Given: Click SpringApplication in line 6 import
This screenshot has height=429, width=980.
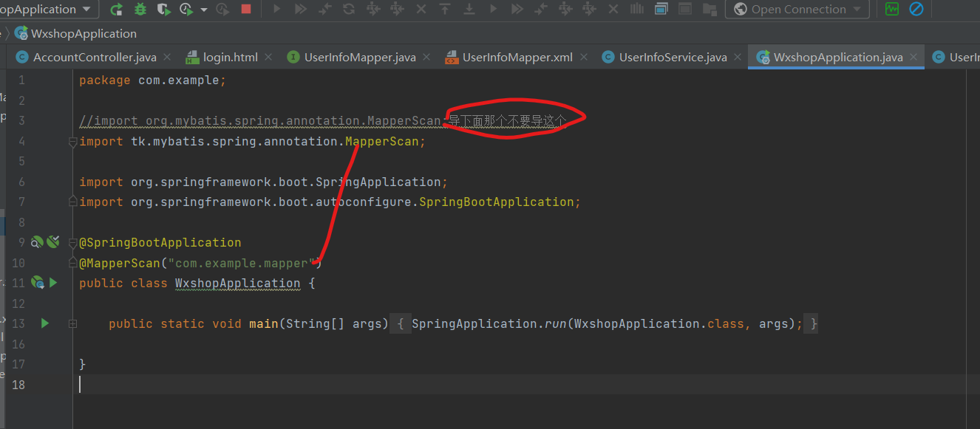Looking at the screenshot, I should point(378,182).
